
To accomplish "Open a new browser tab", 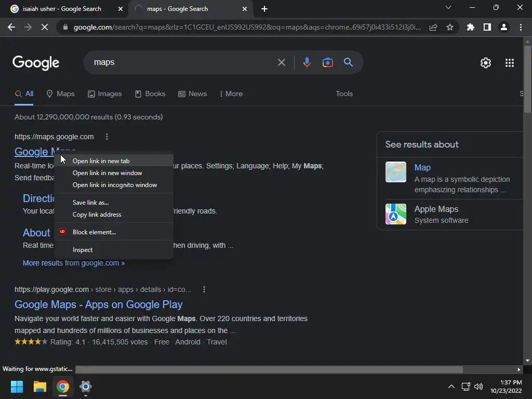I will coord(264,9).
